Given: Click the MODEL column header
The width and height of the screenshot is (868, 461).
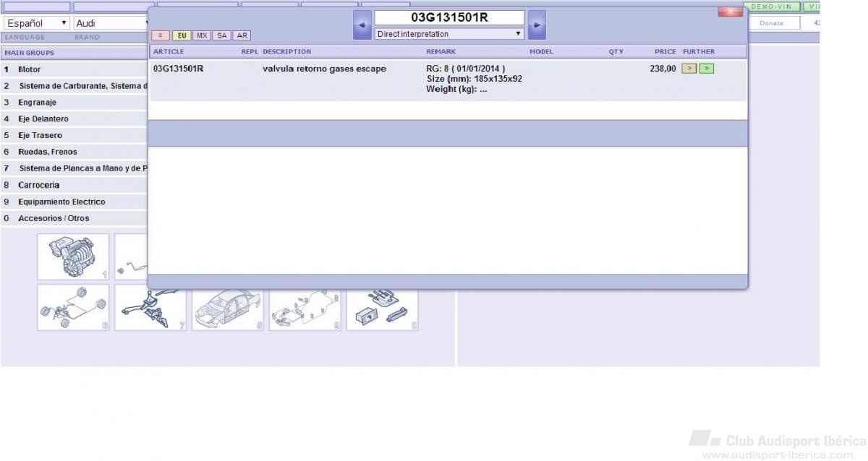Looking at the screenshot, I should coord(542,52).
